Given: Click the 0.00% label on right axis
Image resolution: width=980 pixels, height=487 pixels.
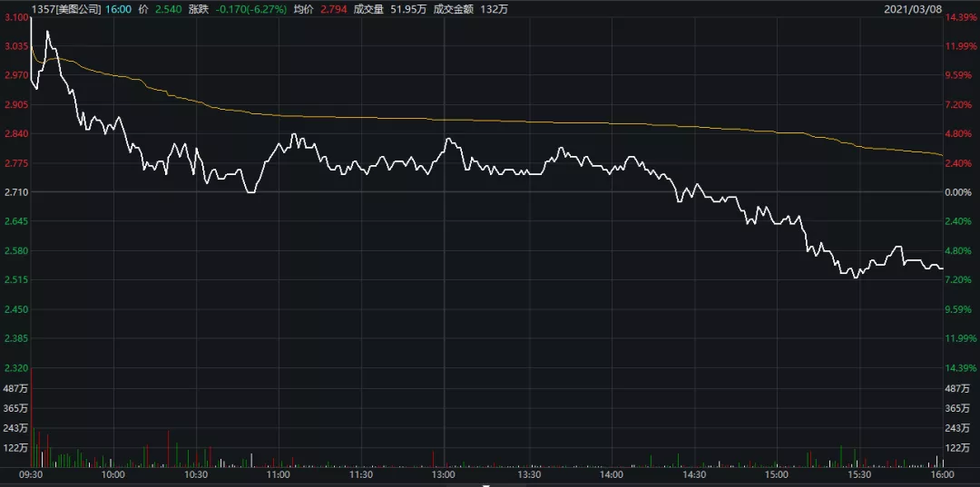Looking at the screenshot, I should [x=959, y=192].
